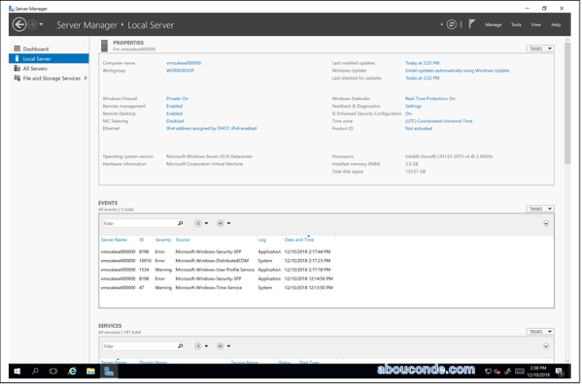Select Dashboard in the left navigation
This screenshot has height=392, width=582.
35,49
